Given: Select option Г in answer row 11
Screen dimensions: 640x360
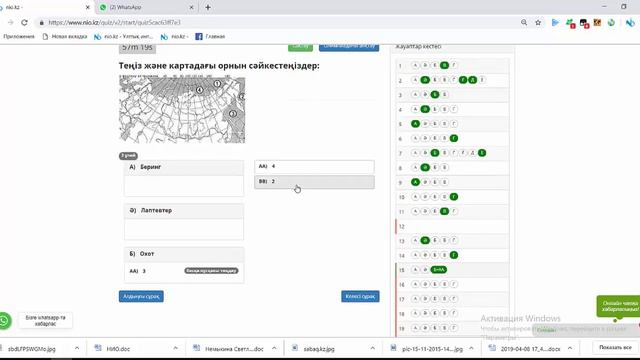Looking at the screenshot, I should click(454, 211).
